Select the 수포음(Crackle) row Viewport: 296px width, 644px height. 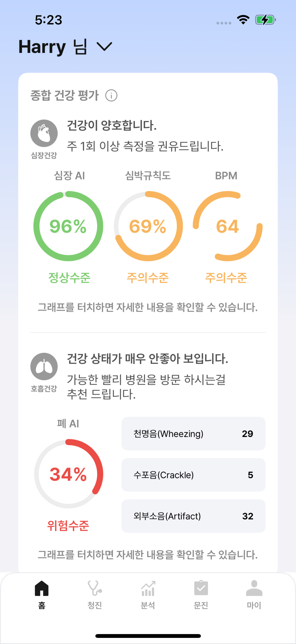(194, 475)
